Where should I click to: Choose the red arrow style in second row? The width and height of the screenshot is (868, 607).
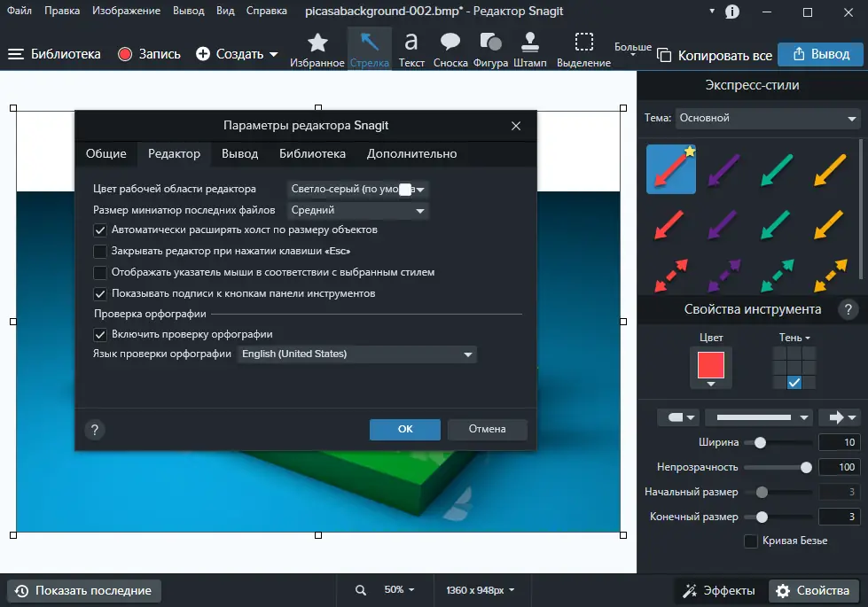coord(669,224)
